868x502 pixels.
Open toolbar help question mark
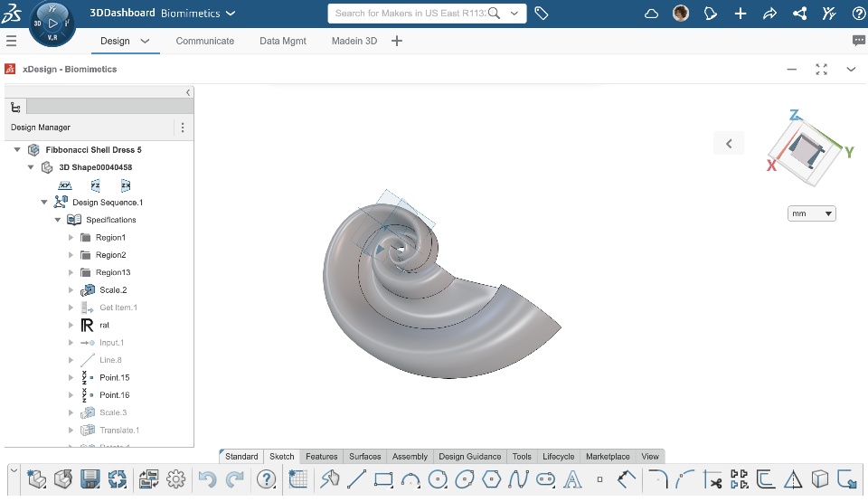266,478
